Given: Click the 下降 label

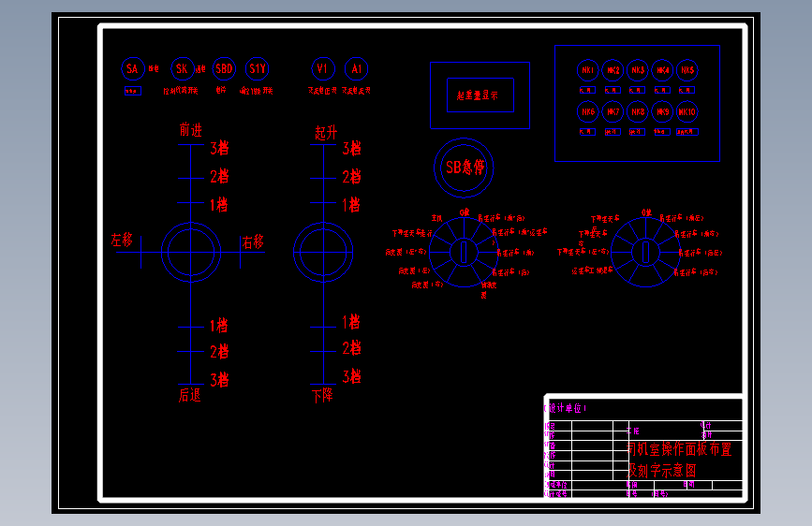Looking at the screenshot, I should tap(322, 396).
